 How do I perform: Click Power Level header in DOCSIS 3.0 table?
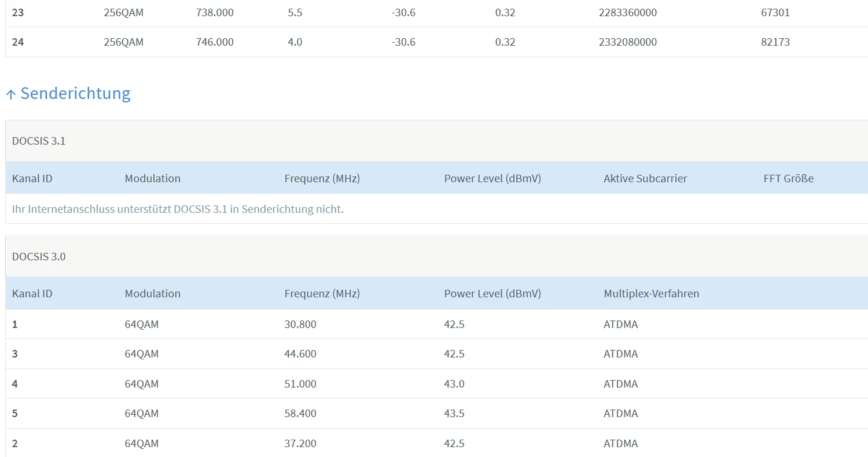492,293
